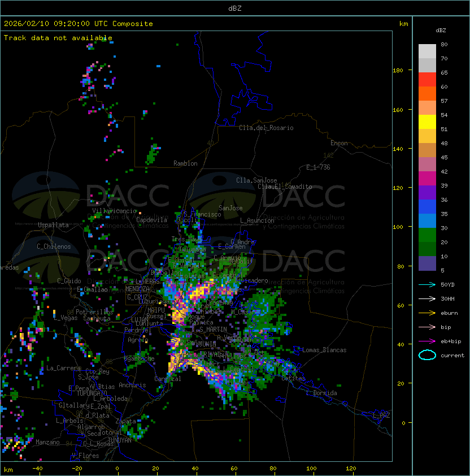
Task: Select the 'Ugarteche' map label
Action: coord(140,358)
